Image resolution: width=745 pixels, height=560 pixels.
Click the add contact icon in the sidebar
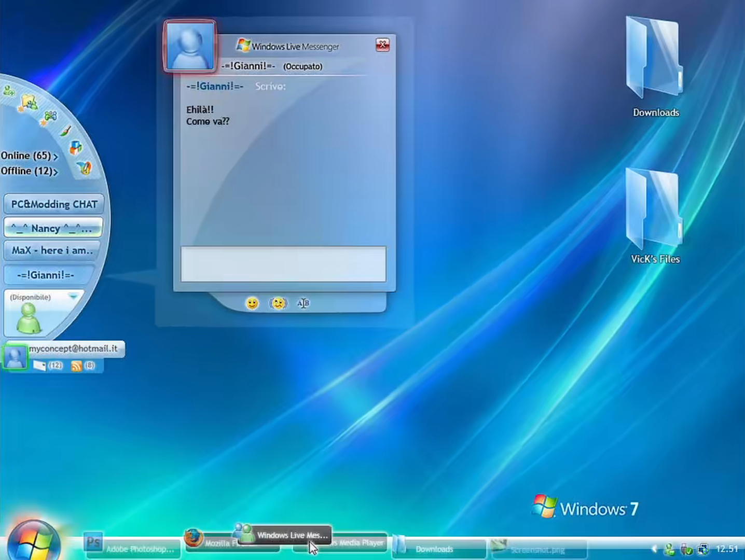[x=8, y=91]
